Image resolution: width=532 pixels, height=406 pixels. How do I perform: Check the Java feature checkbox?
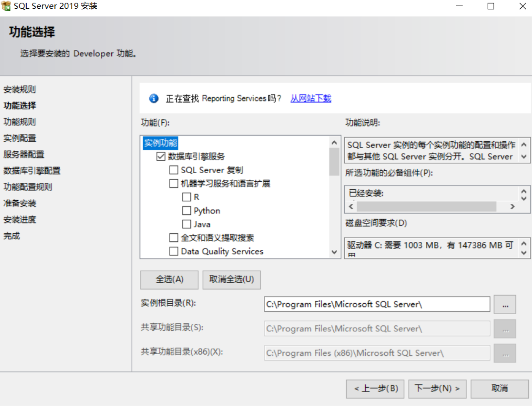[x=186, y=224]
